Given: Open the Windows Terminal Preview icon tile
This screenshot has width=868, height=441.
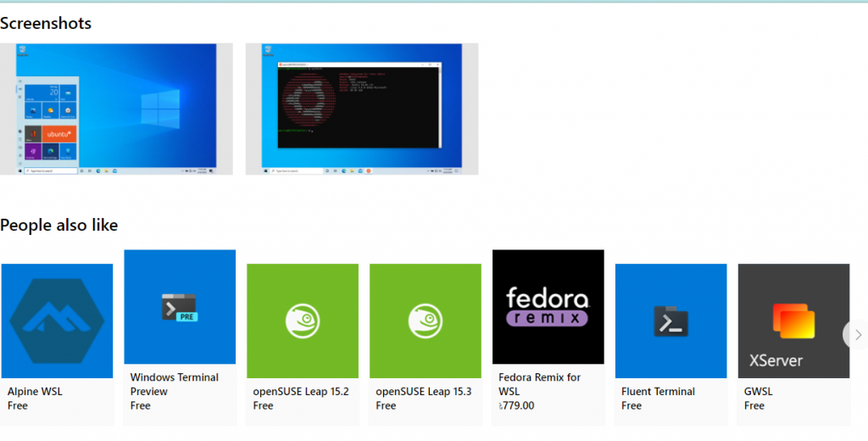Looking at the screenshot, I should [180, 307].
